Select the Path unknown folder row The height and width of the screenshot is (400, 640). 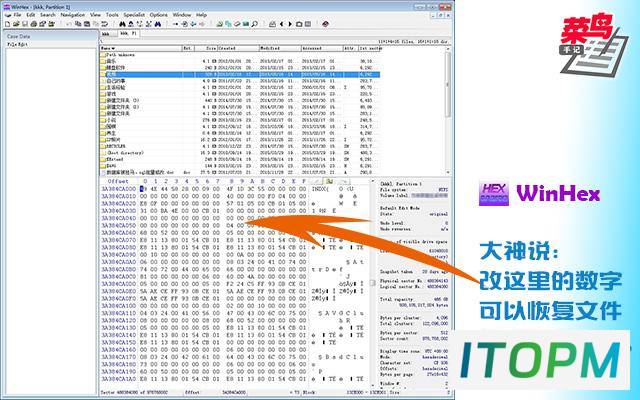click(x=240, y=55)
